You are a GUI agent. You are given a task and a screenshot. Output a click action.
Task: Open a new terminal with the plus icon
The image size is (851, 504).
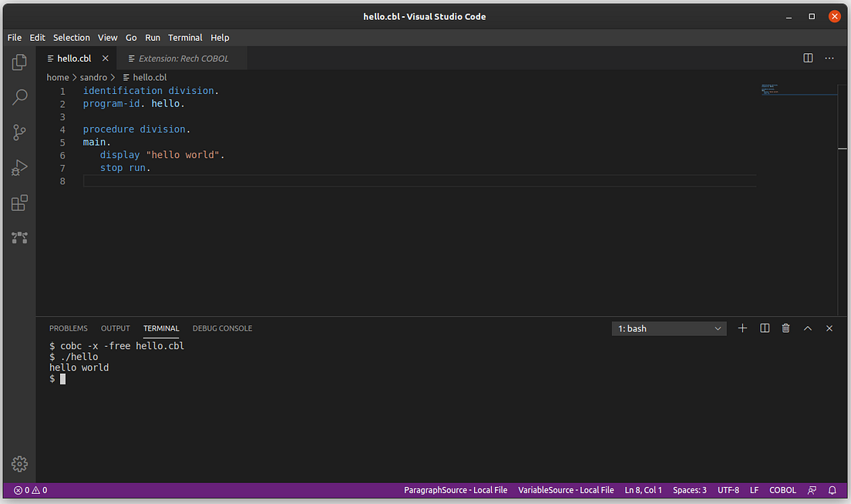742,328
